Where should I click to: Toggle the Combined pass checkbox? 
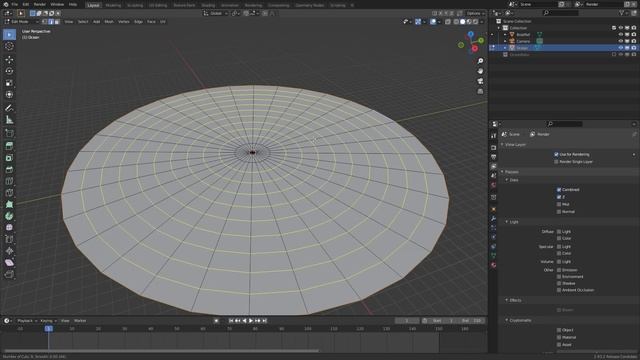pyautogui.click(x=559, y=190)
